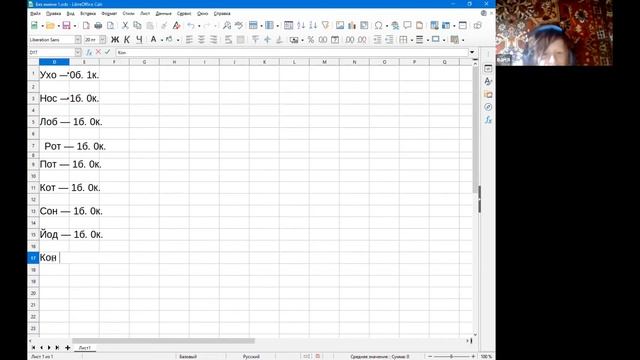Image resolution: width=640 pixels, height=360 pixels.
Task: Select the Лист1 sheet tab
Action: tap(84, 348)
